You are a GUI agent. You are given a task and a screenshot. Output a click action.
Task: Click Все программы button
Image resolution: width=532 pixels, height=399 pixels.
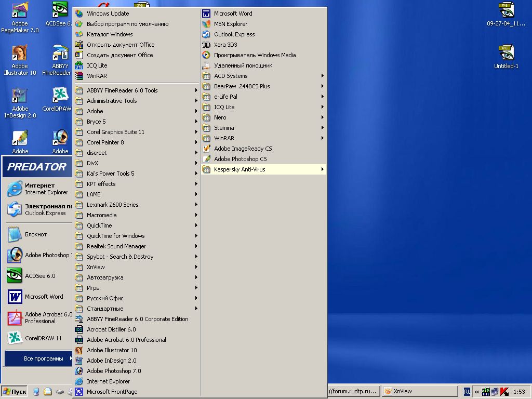click(38, 358)
